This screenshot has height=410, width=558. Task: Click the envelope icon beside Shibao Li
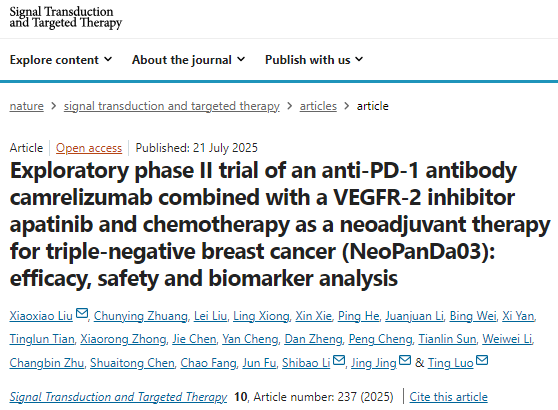click(338, 360)
